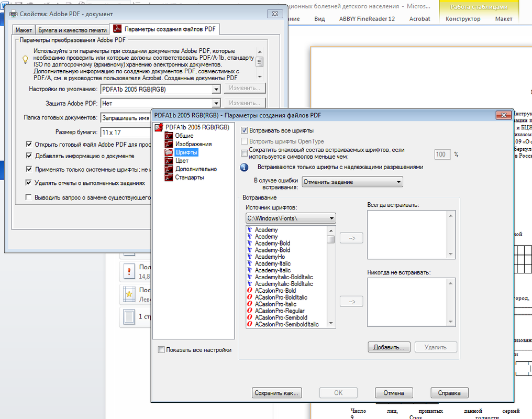
Task: Click the Справка button
Action: click(450, 393)
